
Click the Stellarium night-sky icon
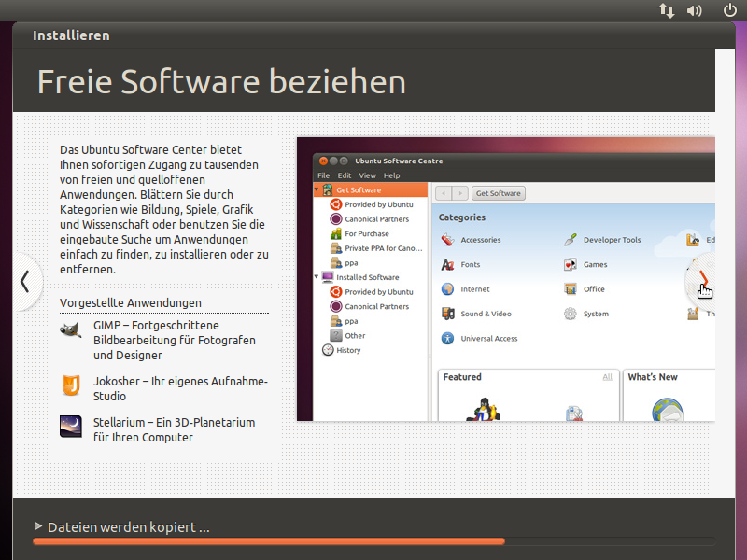click(71, 427)
